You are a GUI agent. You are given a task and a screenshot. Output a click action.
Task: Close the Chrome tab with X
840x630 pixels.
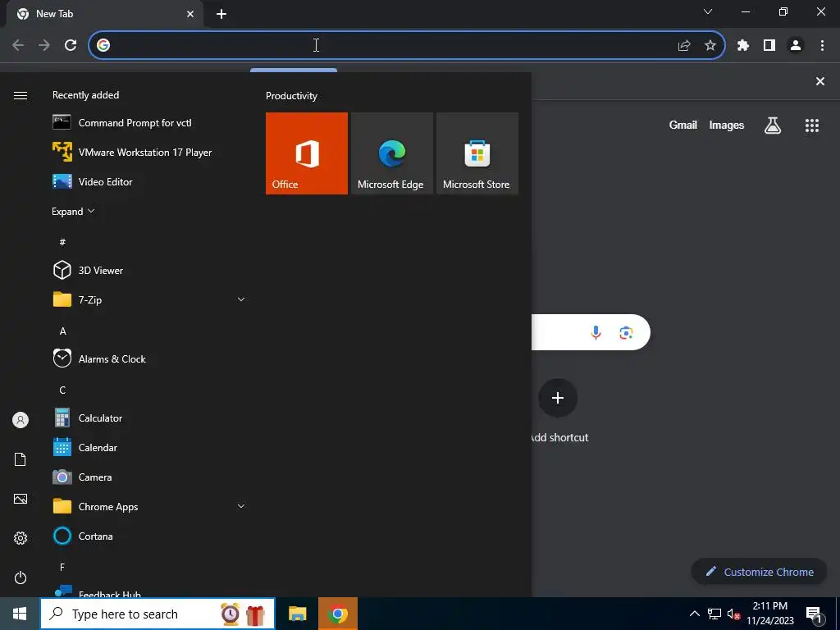click(x=190, y=14)
